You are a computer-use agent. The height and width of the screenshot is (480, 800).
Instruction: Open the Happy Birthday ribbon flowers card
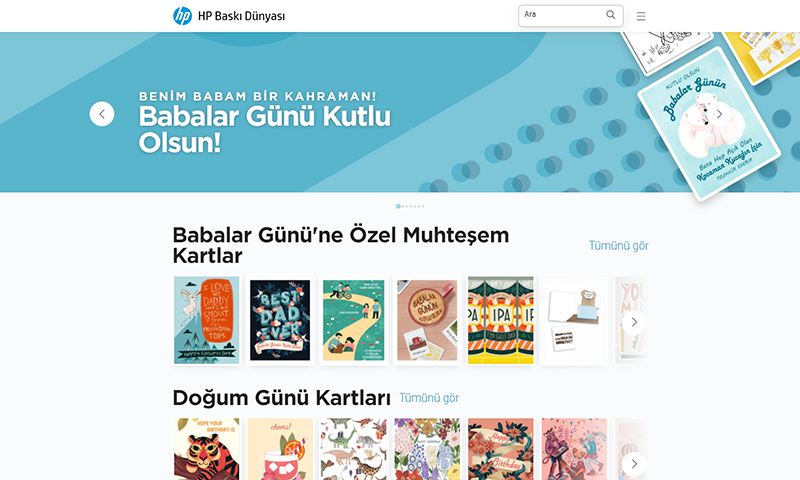pyautogui.click(x=501, y=449)
